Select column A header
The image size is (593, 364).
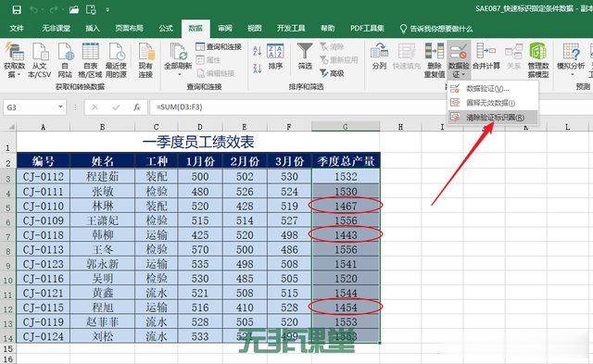44,127
